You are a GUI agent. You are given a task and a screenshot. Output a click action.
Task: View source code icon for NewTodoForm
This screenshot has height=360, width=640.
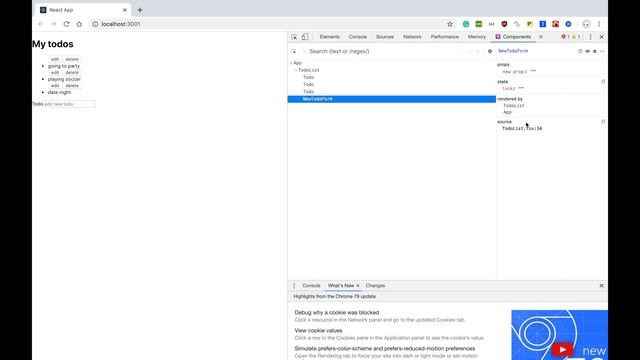602,51
